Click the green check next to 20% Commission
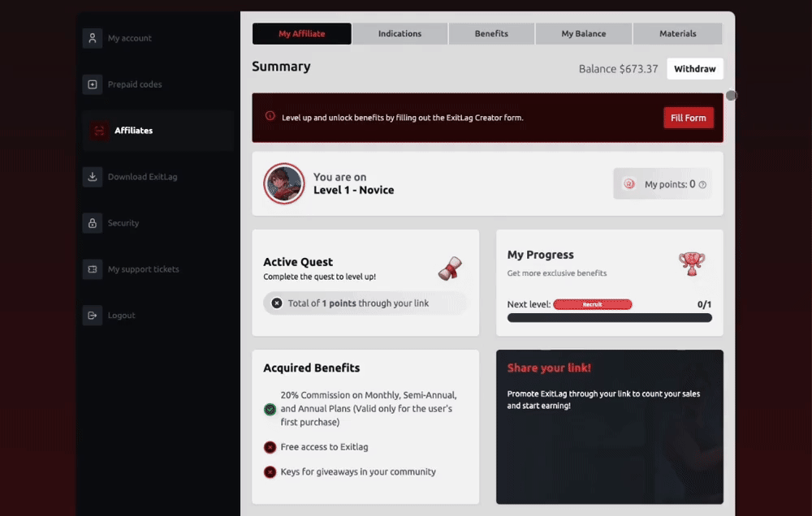Viewport: 812px width, 516px height. click(x=270, y=410)
